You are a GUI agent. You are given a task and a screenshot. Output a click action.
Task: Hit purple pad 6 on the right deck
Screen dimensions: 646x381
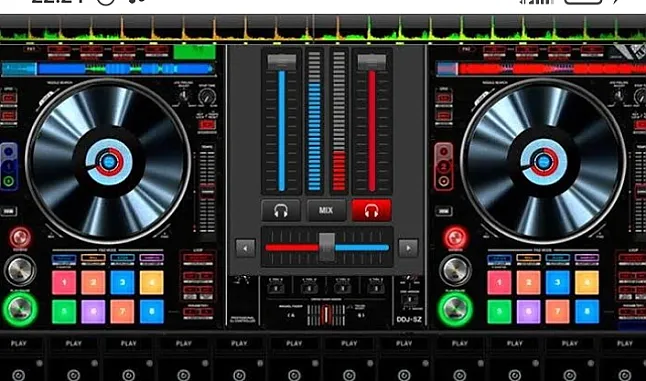(528, 311)
